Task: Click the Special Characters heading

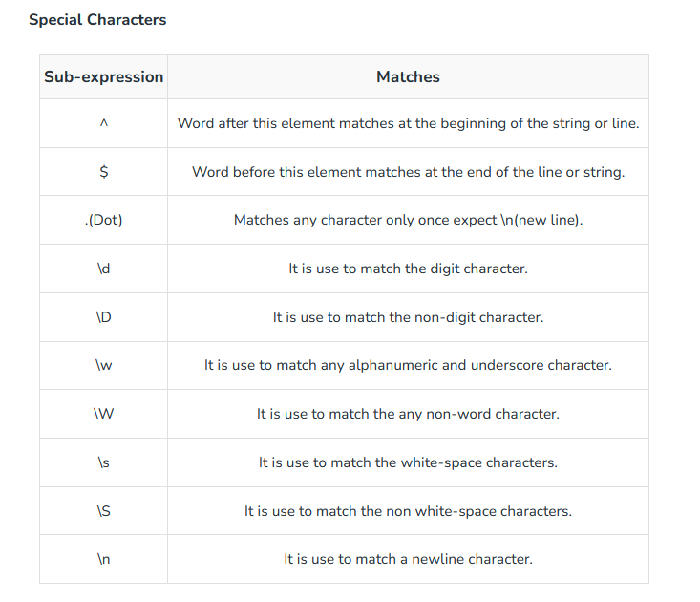Action: [97, 20]
